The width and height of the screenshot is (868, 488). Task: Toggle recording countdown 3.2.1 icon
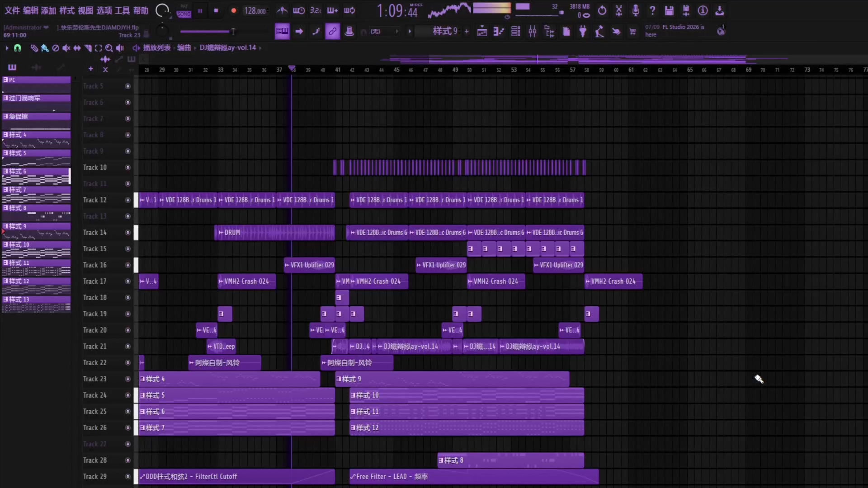click(x=316, y=10)
